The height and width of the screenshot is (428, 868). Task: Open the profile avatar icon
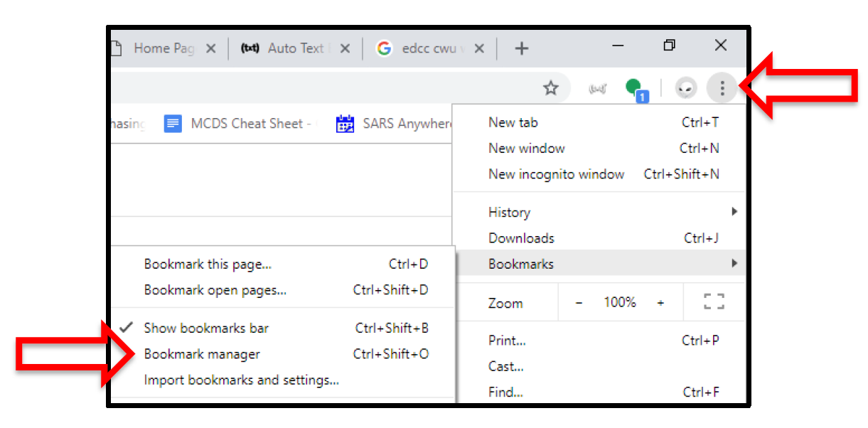tap(686, 88)
